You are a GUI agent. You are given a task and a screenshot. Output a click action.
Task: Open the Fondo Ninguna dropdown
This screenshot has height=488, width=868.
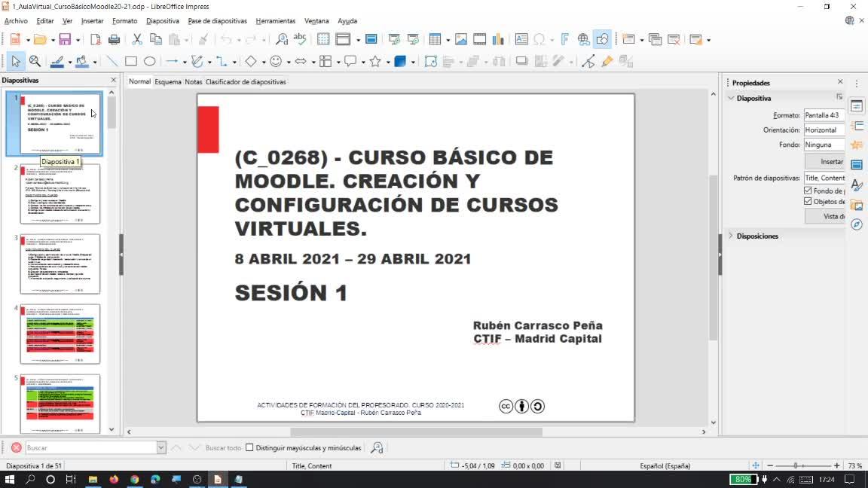point(824,145)
